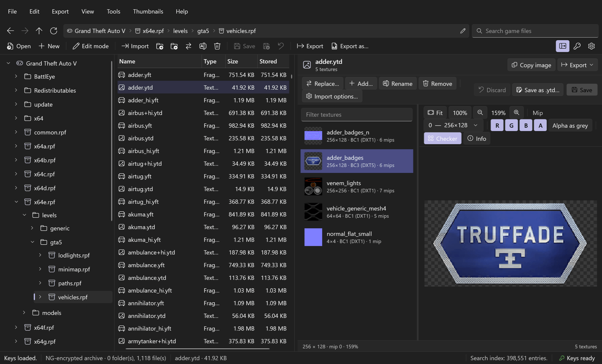The height and width of the screenshot is (364, 602).
Task: Toggle the G green channel
Action: pos(512,126)
